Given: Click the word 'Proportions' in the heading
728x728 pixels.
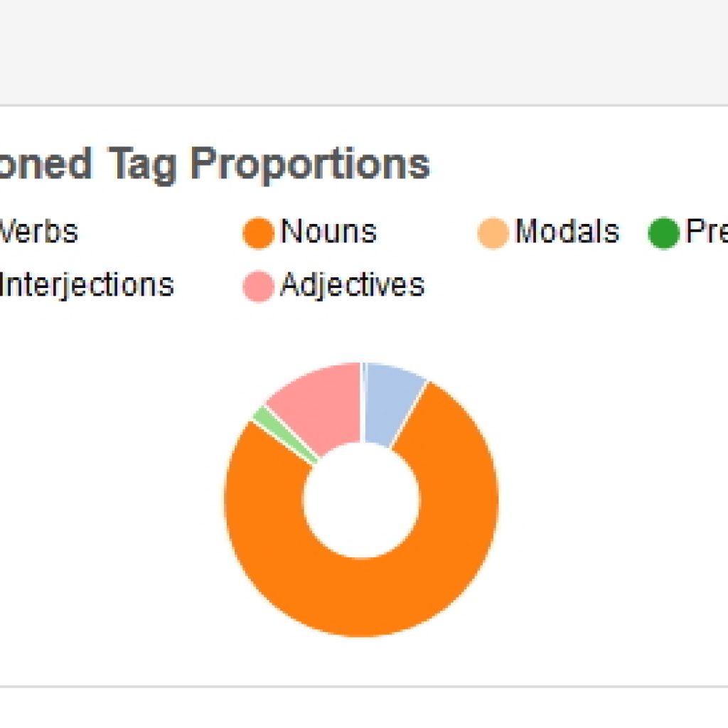Looking at the screenshot, I should [310, 165].
